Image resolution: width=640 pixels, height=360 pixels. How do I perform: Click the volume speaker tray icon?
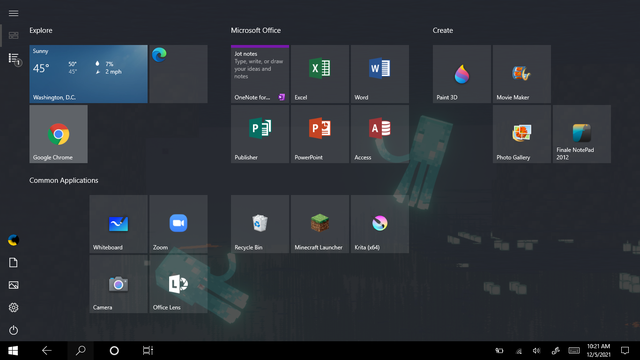[x=536, y=351]
